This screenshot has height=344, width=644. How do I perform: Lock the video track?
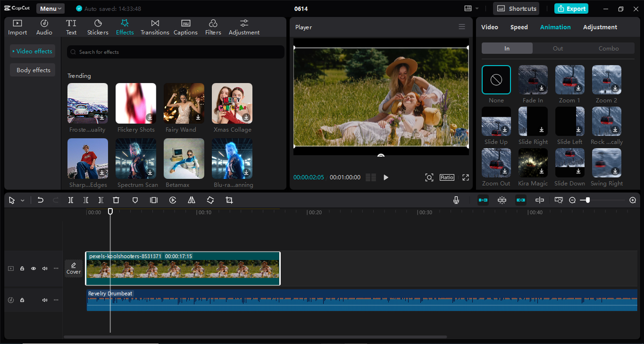pos(22,268)
